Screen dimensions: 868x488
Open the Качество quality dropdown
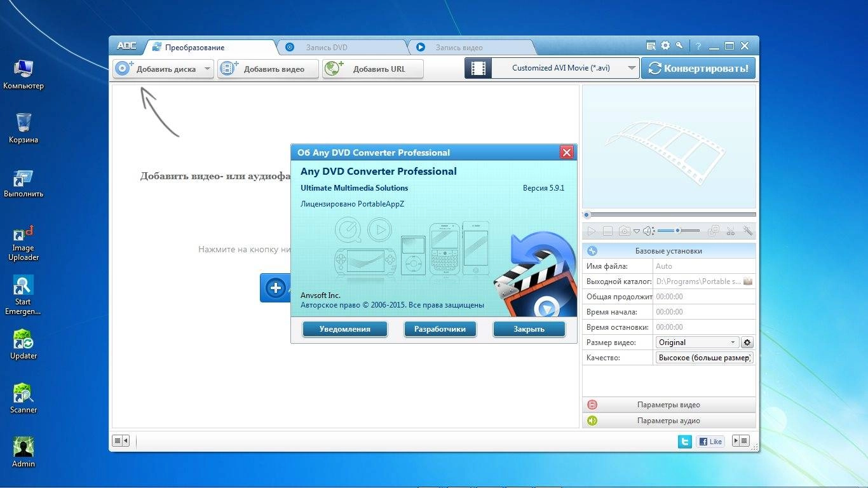pos(704,358)
